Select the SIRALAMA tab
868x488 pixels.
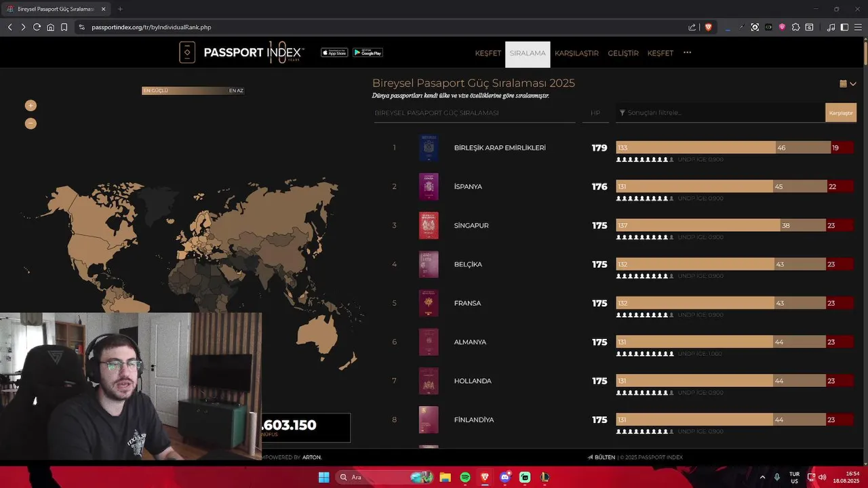click(528, 54)
